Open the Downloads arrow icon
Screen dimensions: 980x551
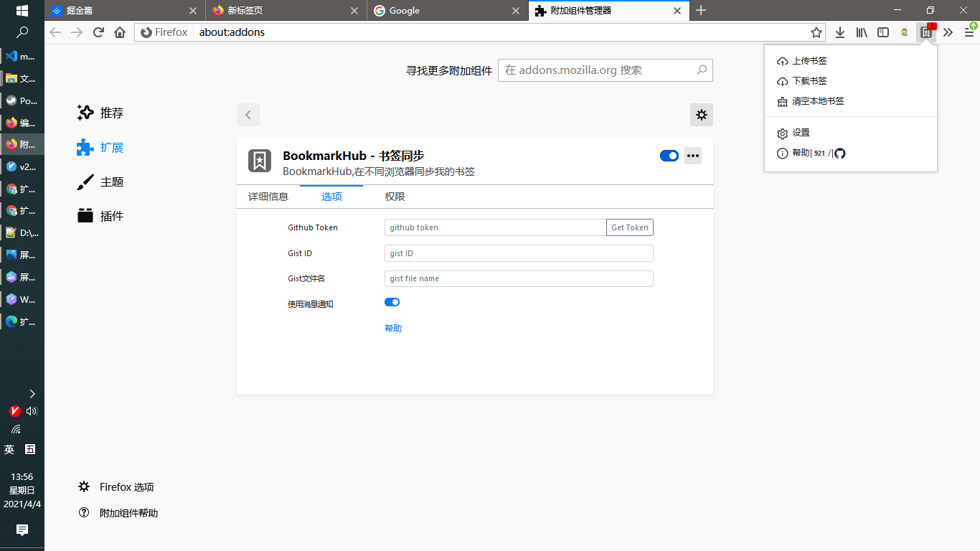[840, 32]
